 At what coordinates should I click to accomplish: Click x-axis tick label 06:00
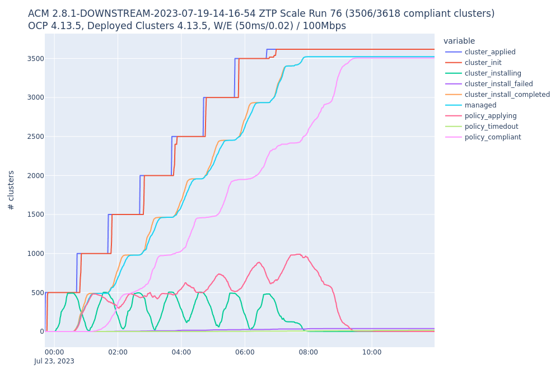click(245, 352)
